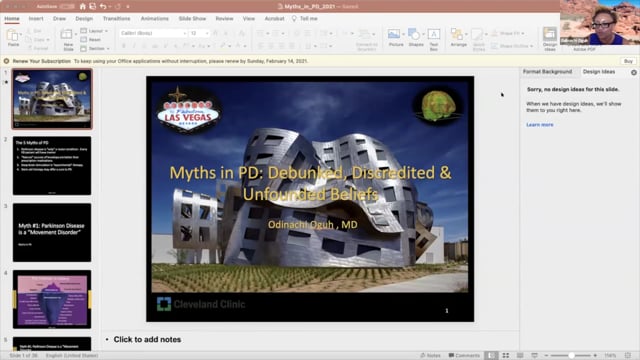
Task: Follow the Learn more link
Action: point(540,125)
